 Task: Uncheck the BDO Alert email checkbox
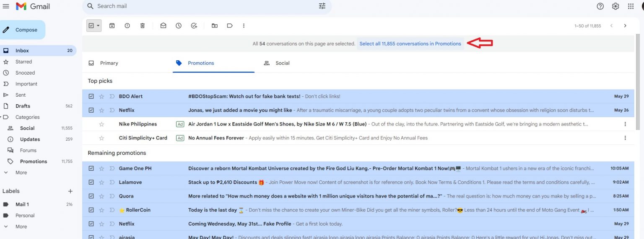coord(91,96)
